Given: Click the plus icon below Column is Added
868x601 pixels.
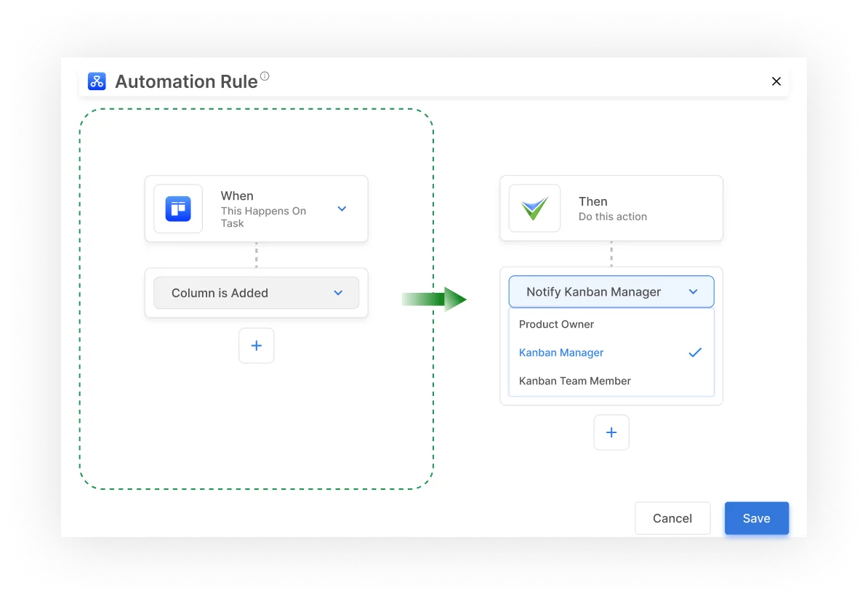Looking at the screenshot, I should click(x=256, y=345).
